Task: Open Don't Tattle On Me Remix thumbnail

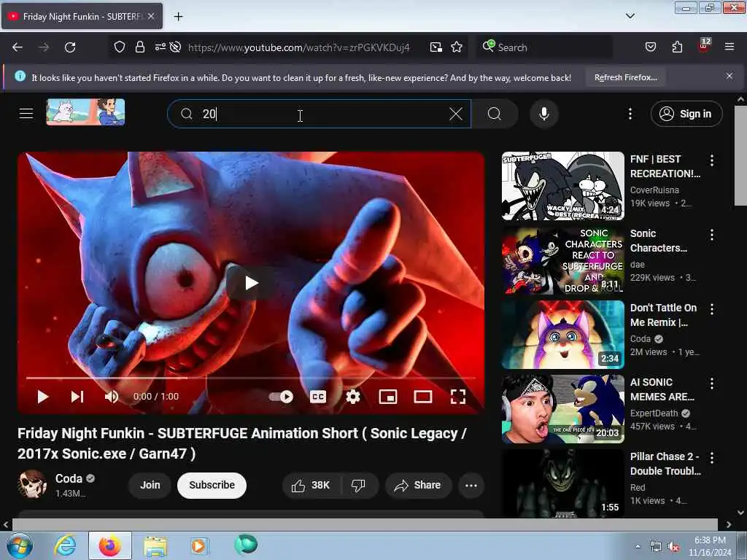Action: point(562,334)
